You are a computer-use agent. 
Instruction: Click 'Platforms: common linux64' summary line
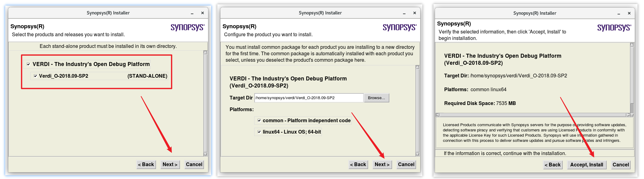(475, 89)
